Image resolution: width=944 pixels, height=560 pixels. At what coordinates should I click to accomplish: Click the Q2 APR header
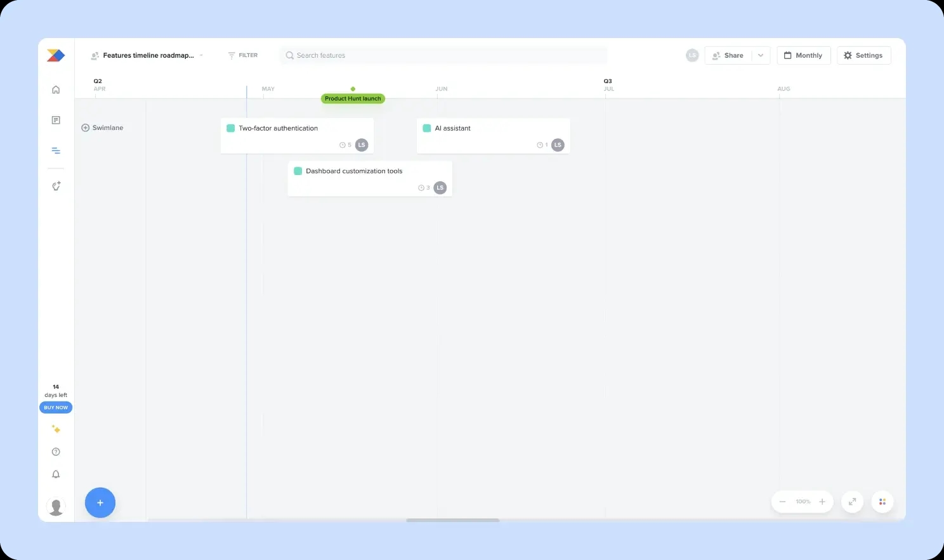[x=99, y=85]
